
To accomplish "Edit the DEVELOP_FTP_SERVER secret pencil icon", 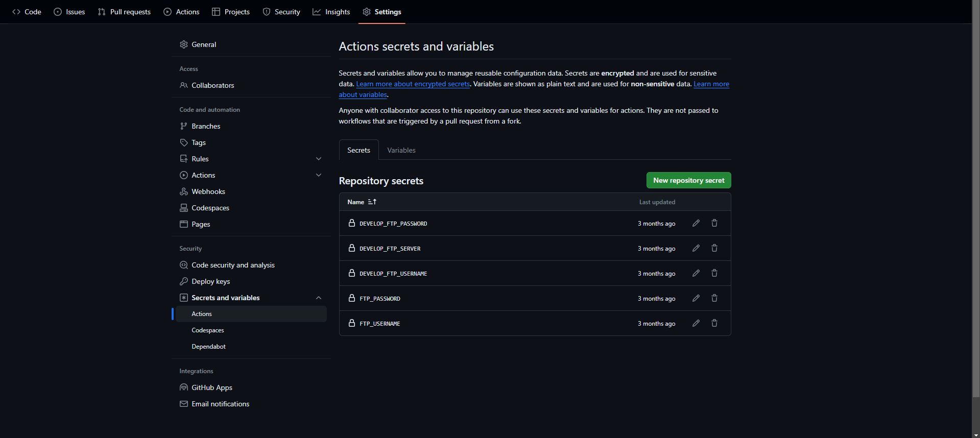I will point(696,248).
